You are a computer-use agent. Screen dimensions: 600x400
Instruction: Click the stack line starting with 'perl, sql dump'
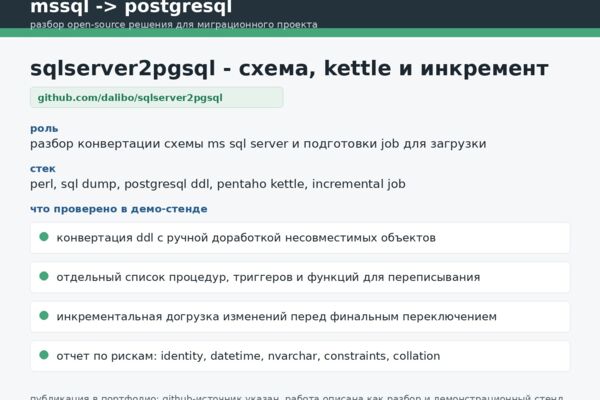[x=218, y=184]
